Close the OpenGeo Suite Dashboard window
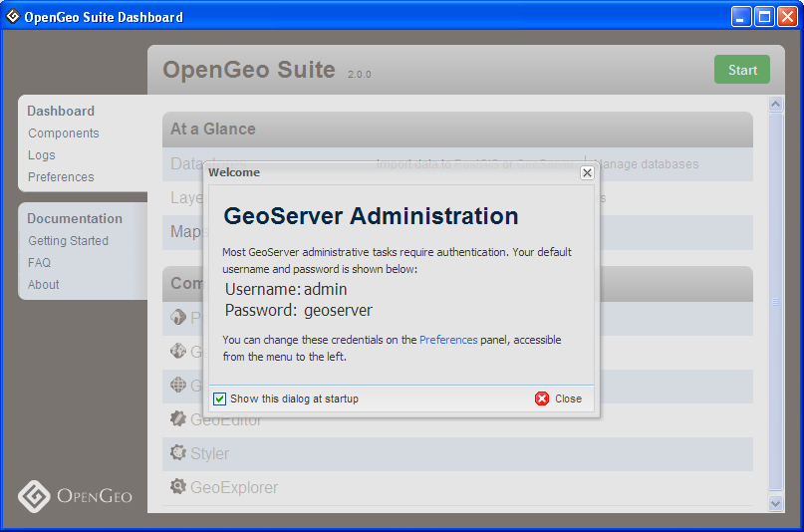Image resolution: width=804 pixels, height=532 pixels. [788, 16]
